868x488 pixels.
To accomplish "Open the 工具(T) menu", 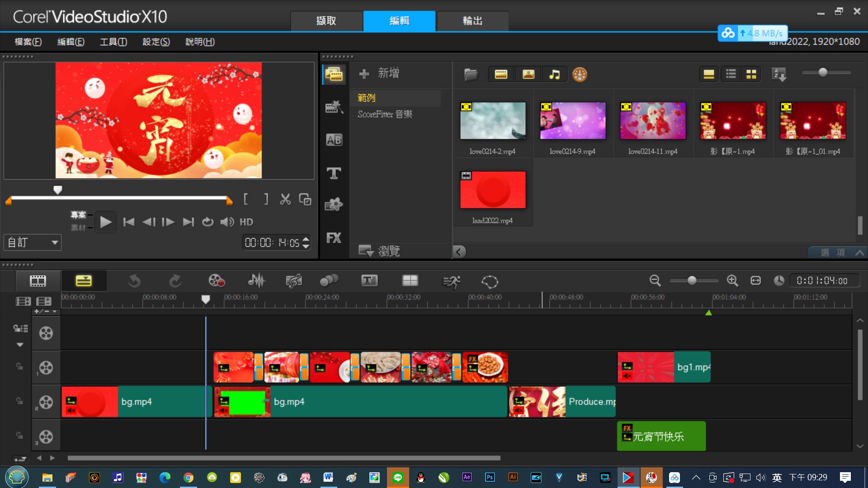I will [x=113, y=42].
